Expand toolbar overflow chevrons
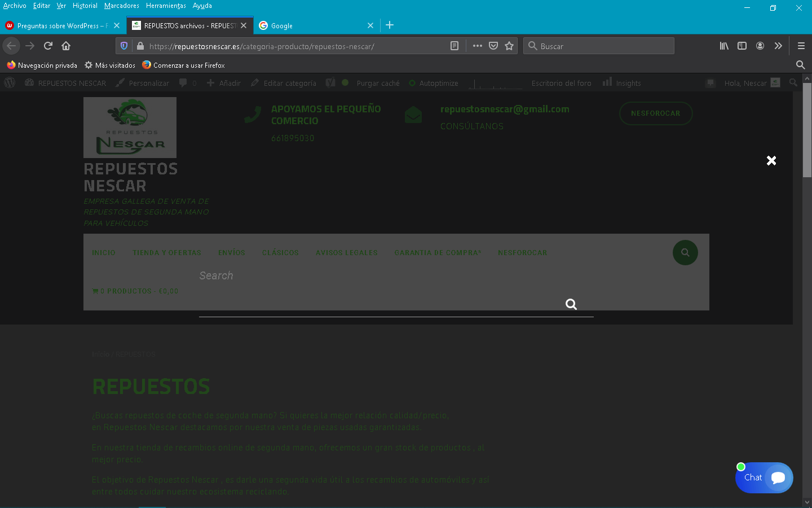The height and width of the screenshot is (508, 812). [778, 46]
